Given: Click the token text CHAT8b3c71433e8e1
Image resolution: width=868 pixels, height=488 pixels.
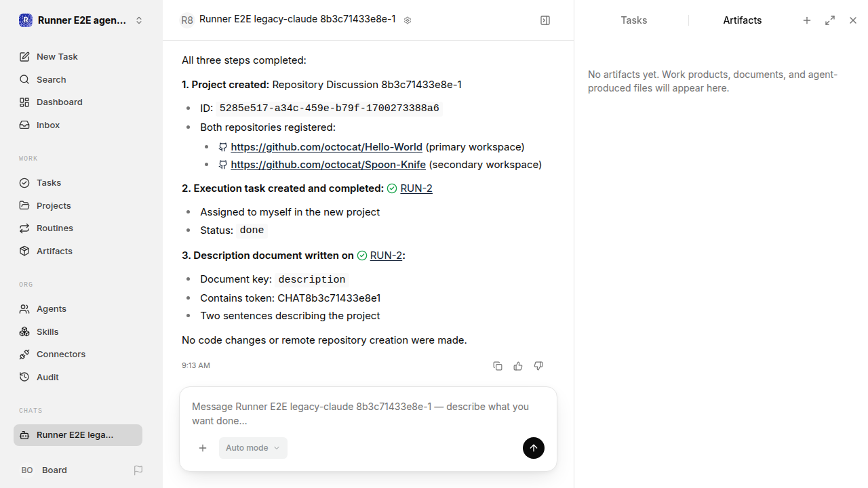Looking at the screenshot, I should (x=329, y=298).
